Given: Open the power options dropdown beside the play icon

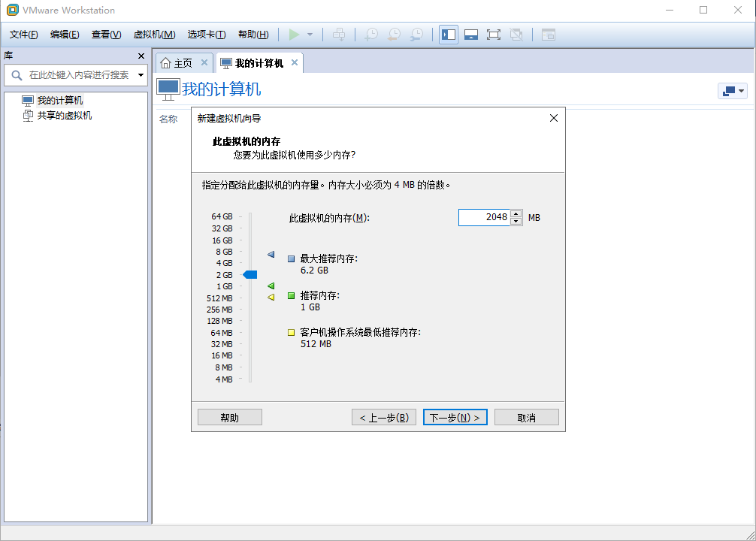Looking at the screenshot, I should [310, 35].
